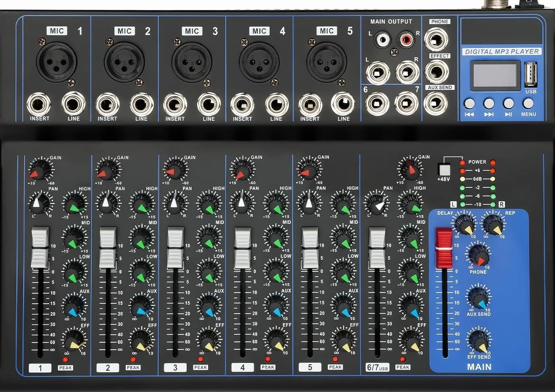This screenshot has height=392, width=555.
Task: Click the MAIN label under the red fader
Action: [x=479, y=367]
